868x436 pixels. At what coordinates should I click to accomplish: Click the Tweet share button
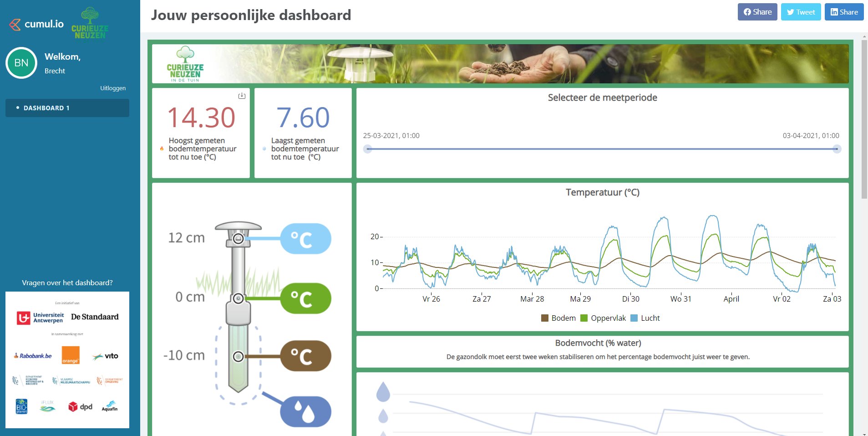(x=801, y=12)
